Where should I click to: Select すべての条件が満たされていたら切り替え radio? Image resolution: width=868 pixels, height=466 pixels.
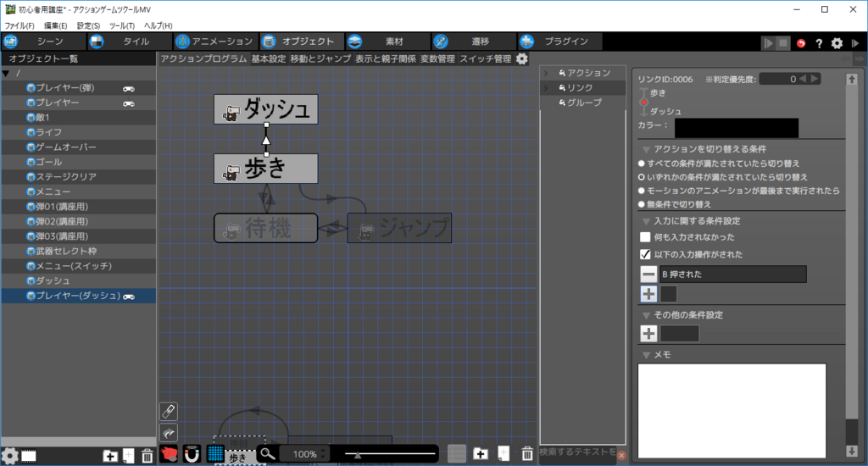pos(642,164)
